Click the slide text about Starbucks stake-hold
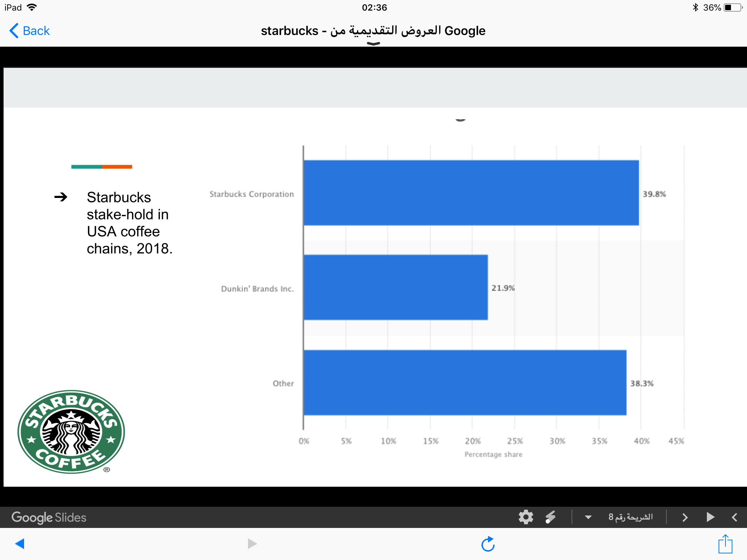Viewport: 747px width, 560px height. 129,223
